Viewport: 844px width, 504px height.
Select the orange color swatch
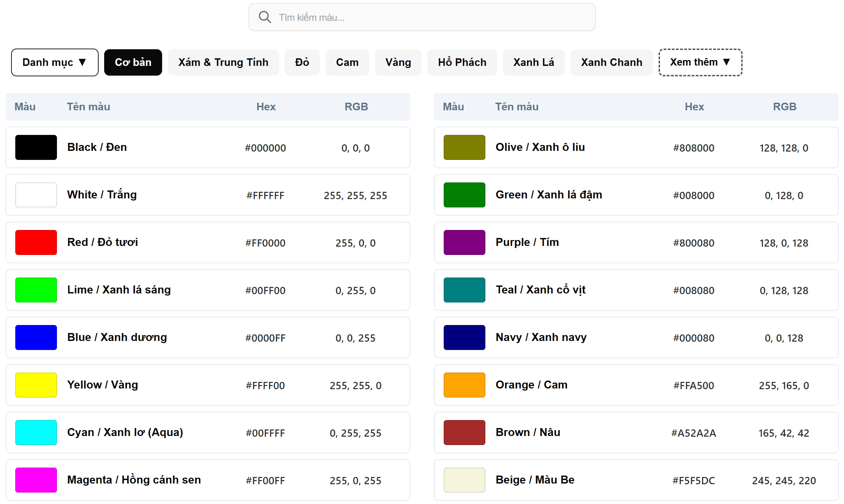click(464, 385)
